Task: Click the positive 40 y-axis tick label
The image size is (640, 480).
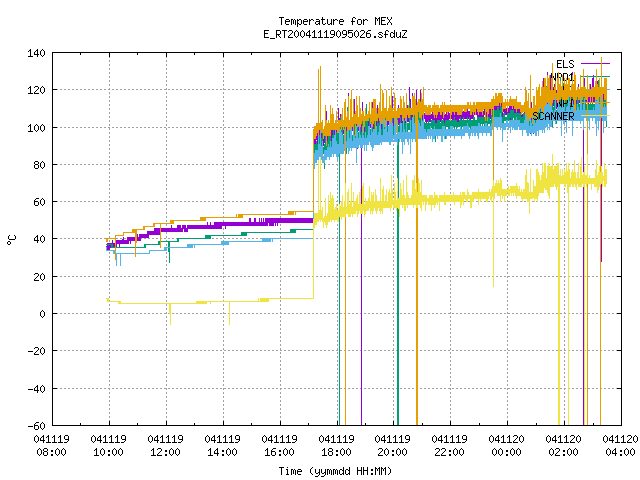Action: point(40,239)
